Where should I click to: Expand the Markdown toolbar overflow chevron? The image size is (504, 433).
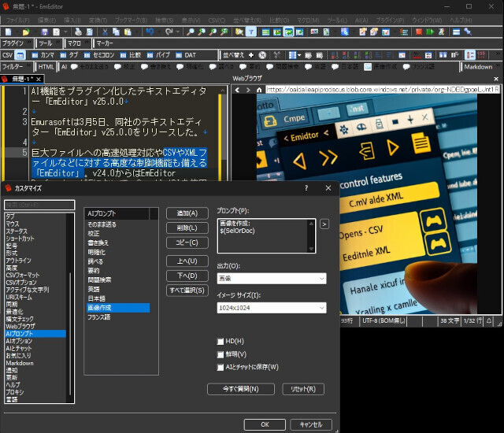click(x=498, y=65)
